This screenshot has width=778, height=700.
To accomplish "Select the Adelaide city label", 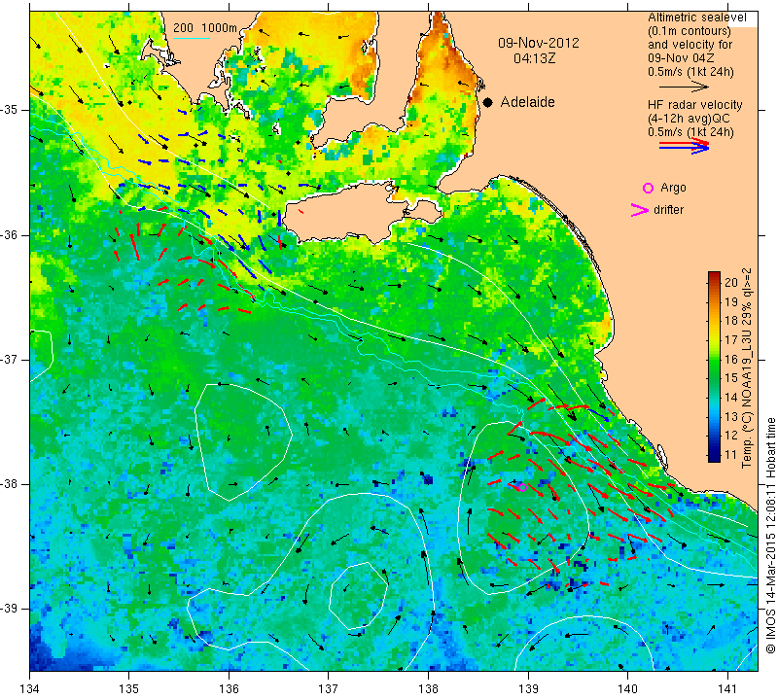I will (527, 102).
